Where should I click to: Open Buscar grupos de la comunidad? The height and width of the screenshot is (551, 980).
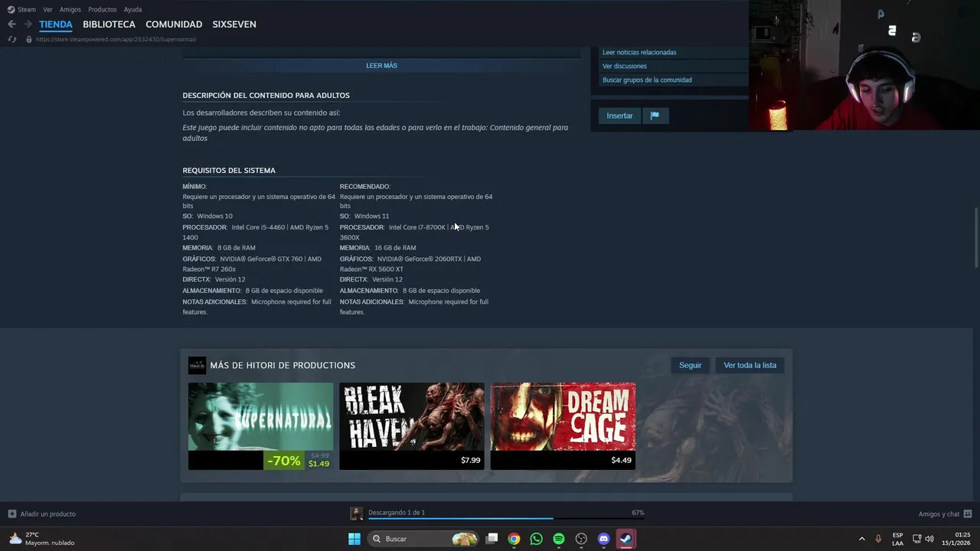coord(647,80)
